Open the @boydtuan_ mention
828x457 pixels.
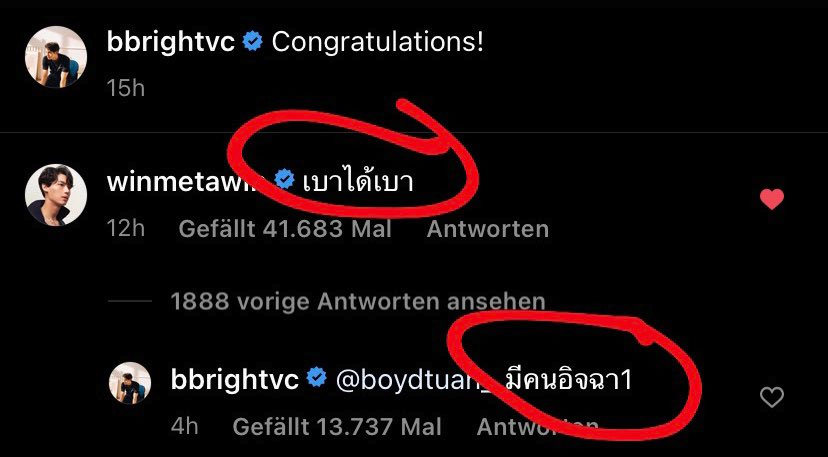(x=413, y=380)
